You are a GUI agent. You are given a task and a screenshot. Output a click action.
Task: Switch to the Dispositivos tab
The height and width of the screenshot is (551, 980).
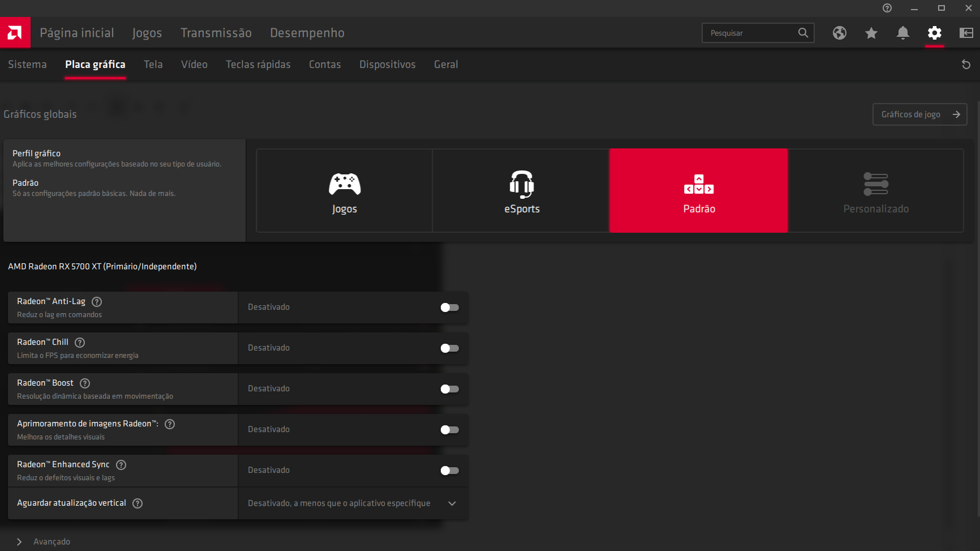[x=388, y=65]
